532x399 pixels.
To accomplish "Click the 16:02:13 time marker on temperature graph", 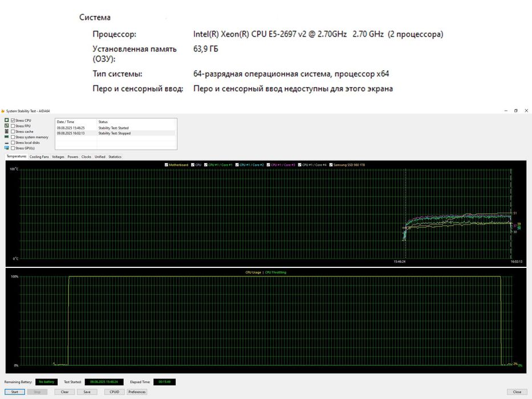I will (x=517, y=262).
